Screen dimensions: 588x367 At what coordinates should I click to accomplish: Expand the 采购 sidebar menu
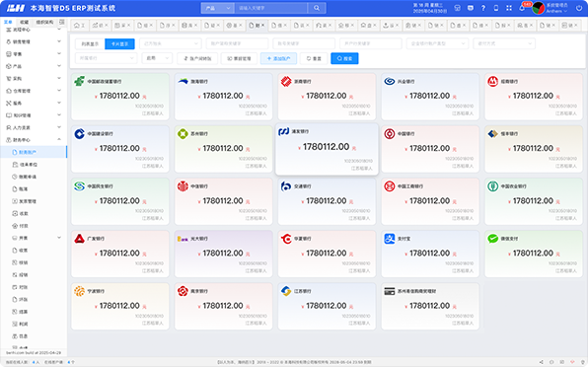point(34,79)
